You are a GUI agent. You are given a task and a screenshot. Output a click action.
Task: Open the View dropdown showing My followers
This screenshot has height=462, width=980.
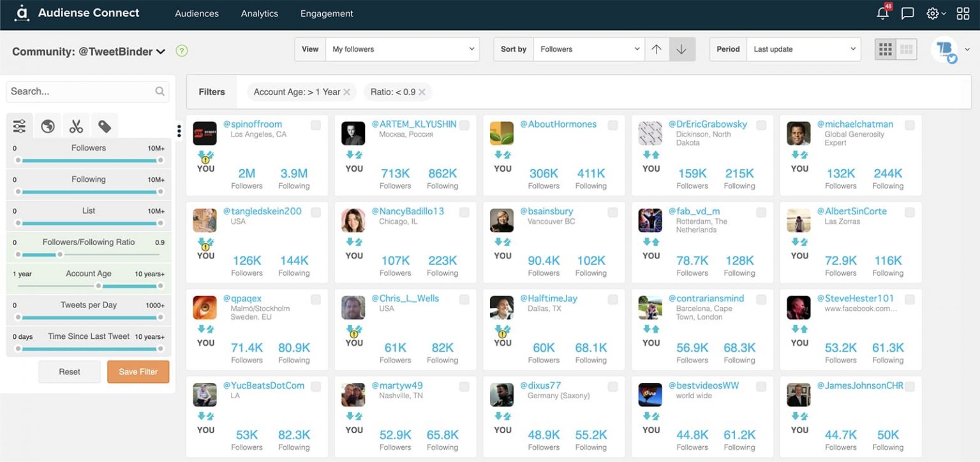click(403, 48)
